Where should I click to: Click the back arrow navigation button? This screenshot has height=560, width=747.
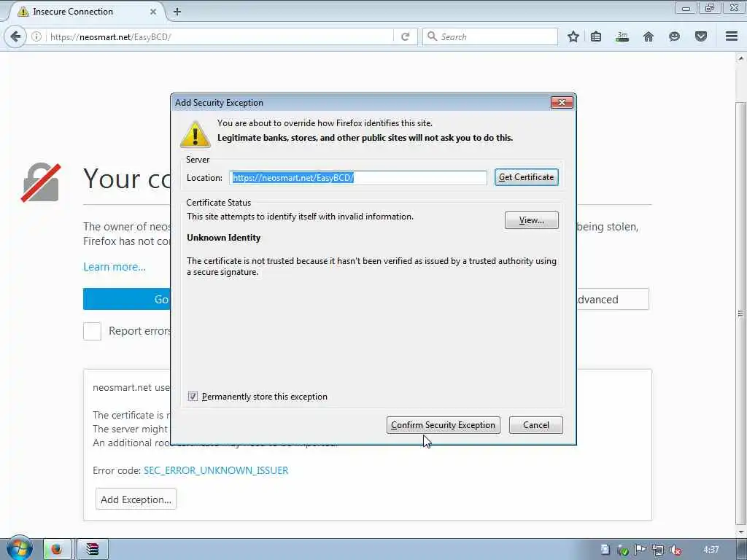click(15, 36)
